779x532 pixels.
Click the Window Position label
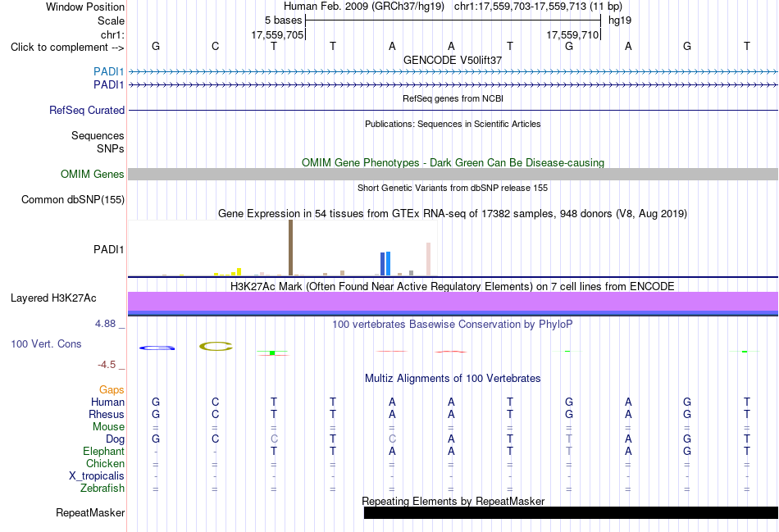pyautogui.click(x=85, y=7)
